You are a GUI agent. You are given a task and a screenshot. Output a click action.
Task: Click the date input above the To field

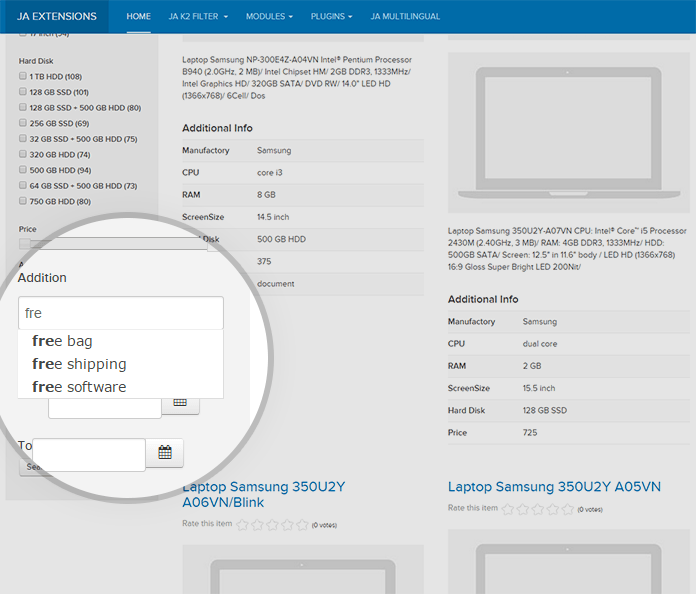(x=105, y=408)
